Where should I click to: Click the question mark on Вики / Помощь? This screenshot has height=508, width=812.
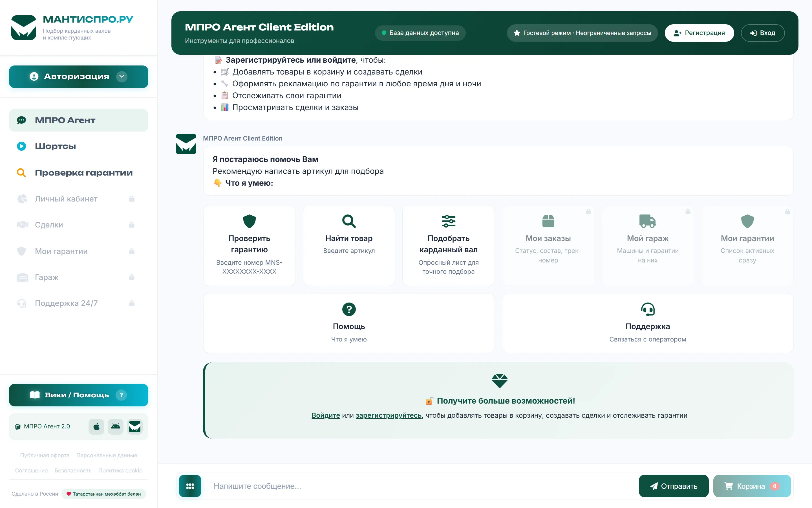click(121, 395)
